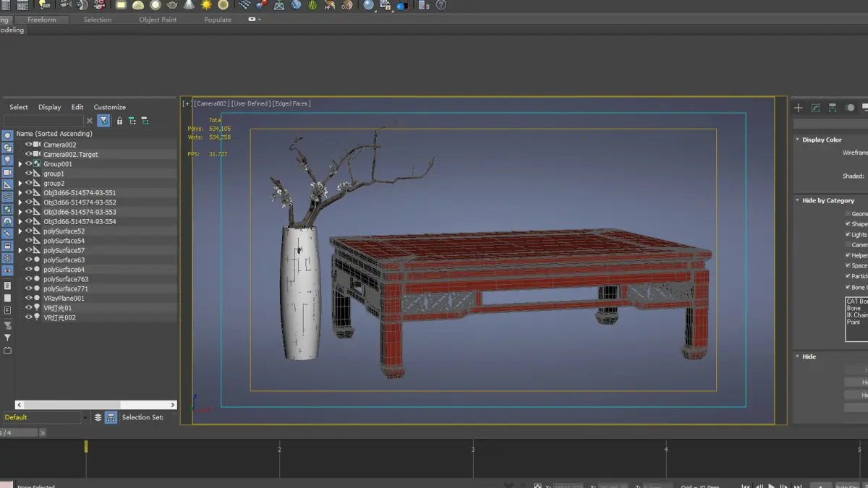Click the cone primitive icon in toolbar
This screenshot has width=868, height=488.
coord(189,5)
